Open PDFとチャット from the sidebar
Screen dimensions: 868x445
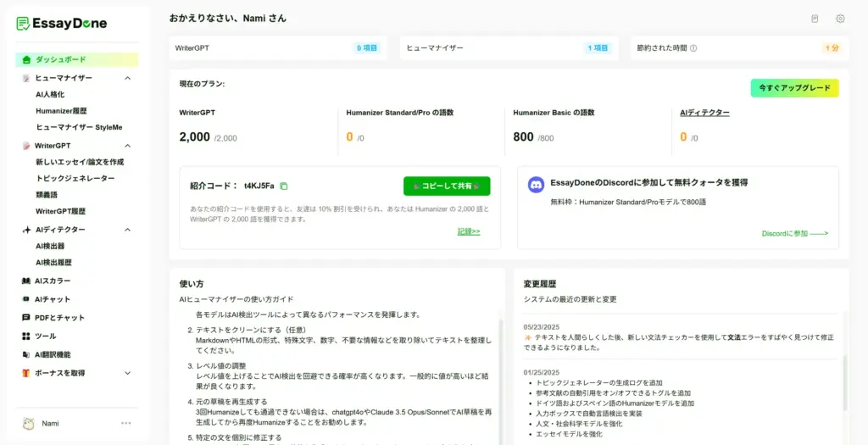pos(59,318)
